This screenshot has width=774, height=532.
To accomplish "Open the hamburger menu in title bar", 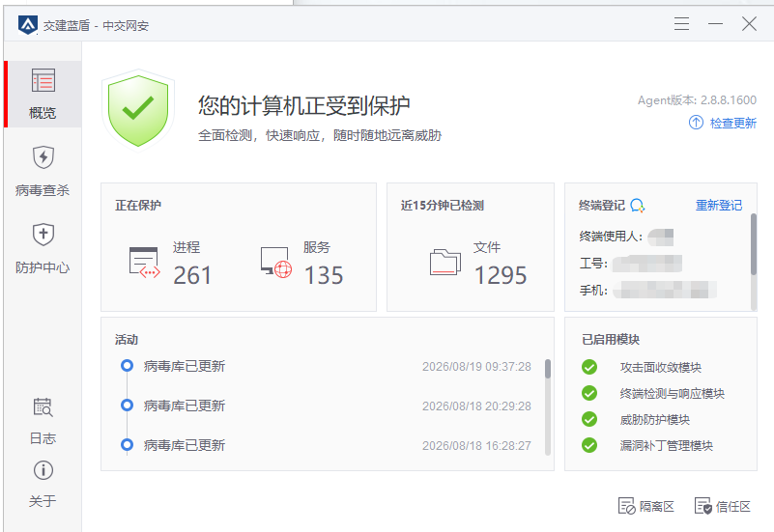I will pos(681,24).
